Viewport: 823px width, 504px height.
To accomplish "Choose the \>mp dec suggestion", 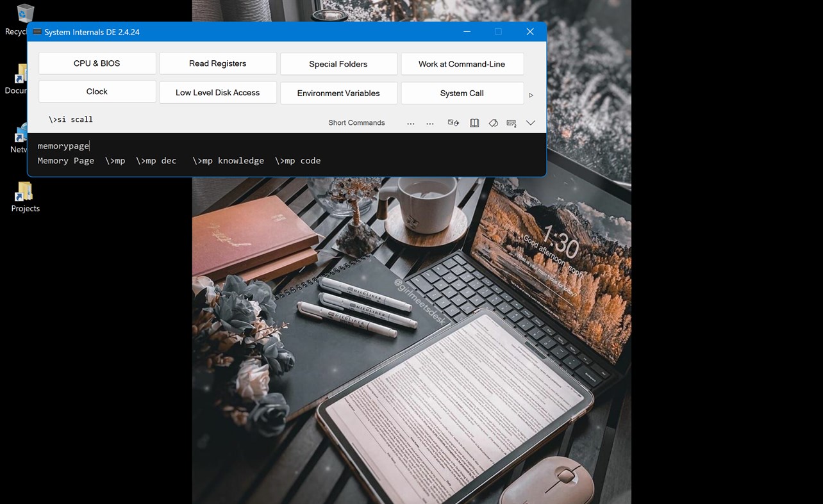I will click(156, 161).
